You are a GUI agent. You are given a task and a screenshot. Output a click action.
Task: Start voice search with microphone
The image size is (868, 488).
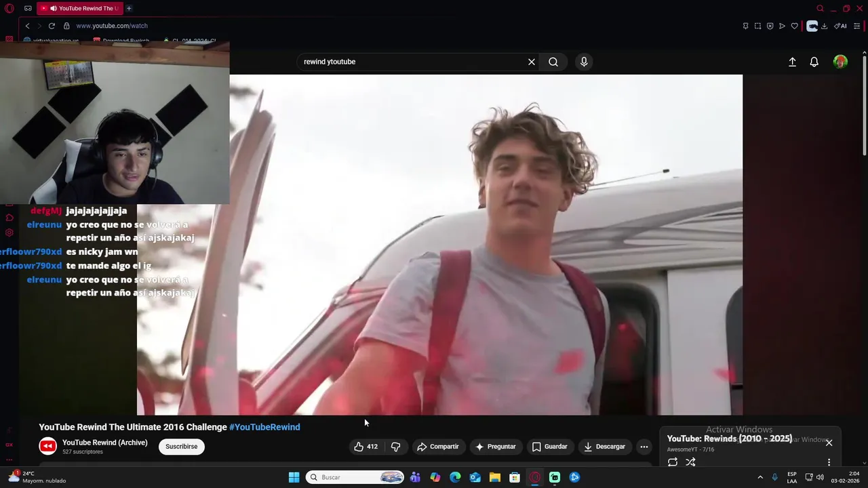[x=584, y=62]
